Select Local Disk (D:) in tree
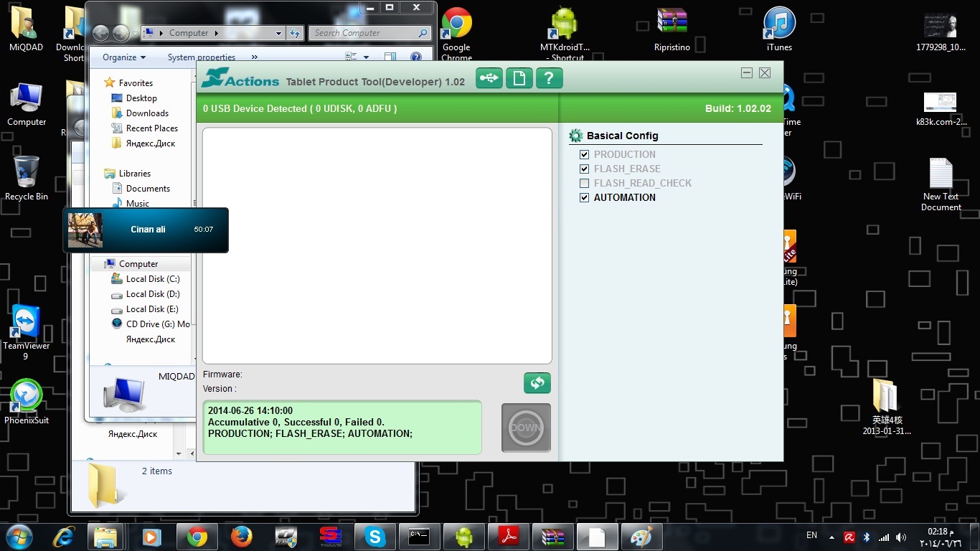The width and height of the screenshot is (980, 551). tap(146, 294)
